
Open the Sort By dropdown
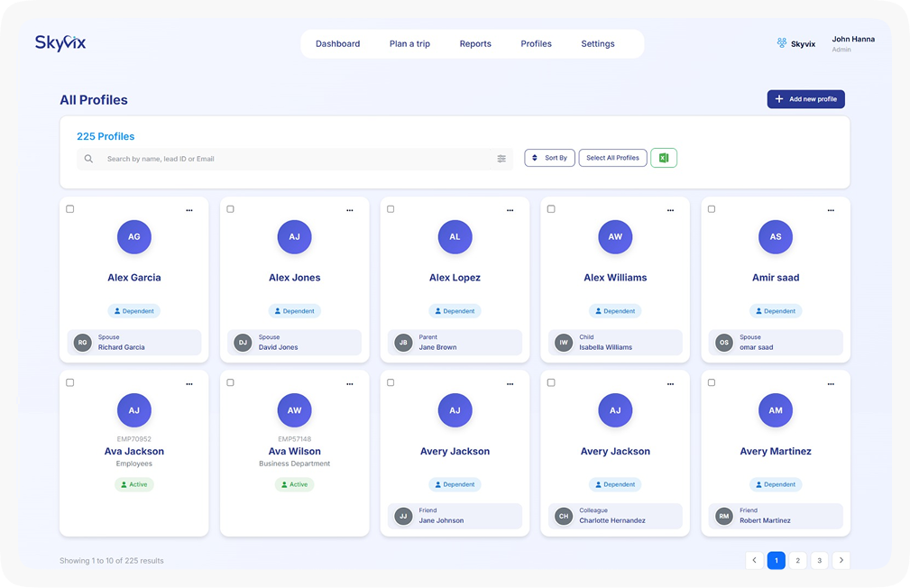point(549,158)
